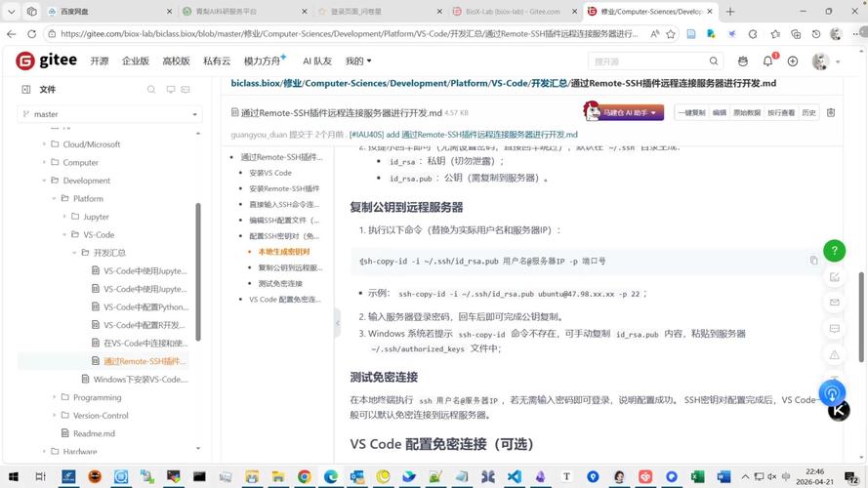
Task: Open the 企业版 menu item
Action: pos(136,61)
